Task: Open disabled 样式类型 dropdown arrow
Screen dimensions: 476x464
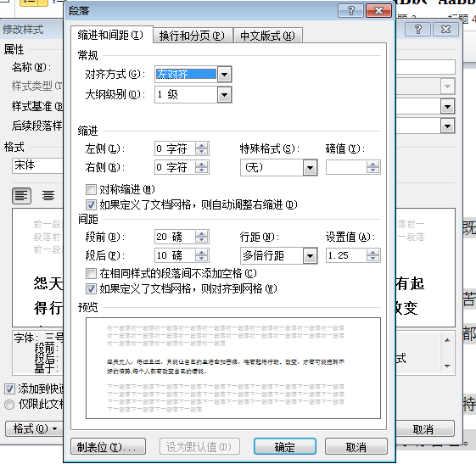Action: 447,87
